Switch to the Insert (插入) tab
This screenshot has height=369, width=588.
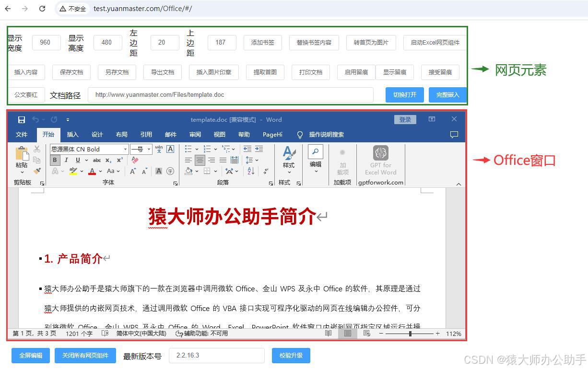click(73, 135)
